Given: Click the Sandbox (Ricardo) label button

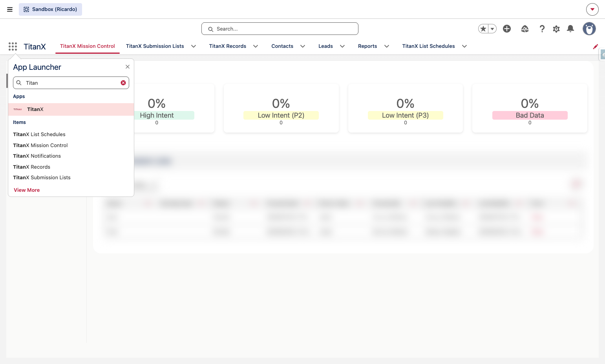Looking at the screenshot, I should tap(50, 9).
